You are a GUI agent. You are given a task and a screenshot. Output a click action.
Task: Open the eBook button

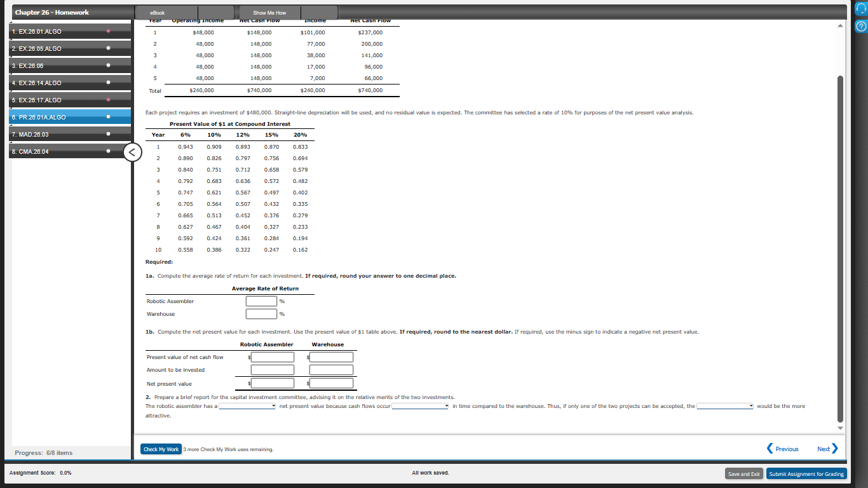click(x=157, y=12)
